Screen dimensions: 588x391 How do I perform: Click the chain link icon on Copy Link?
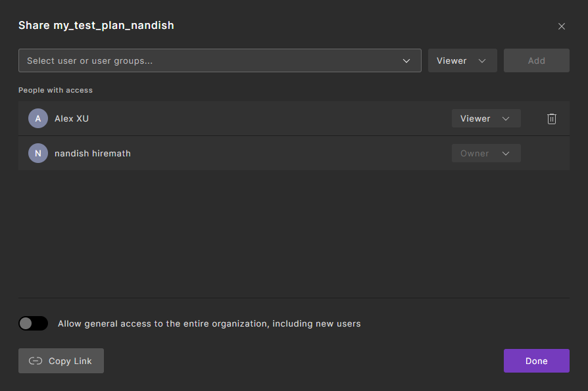coord(36,361)
